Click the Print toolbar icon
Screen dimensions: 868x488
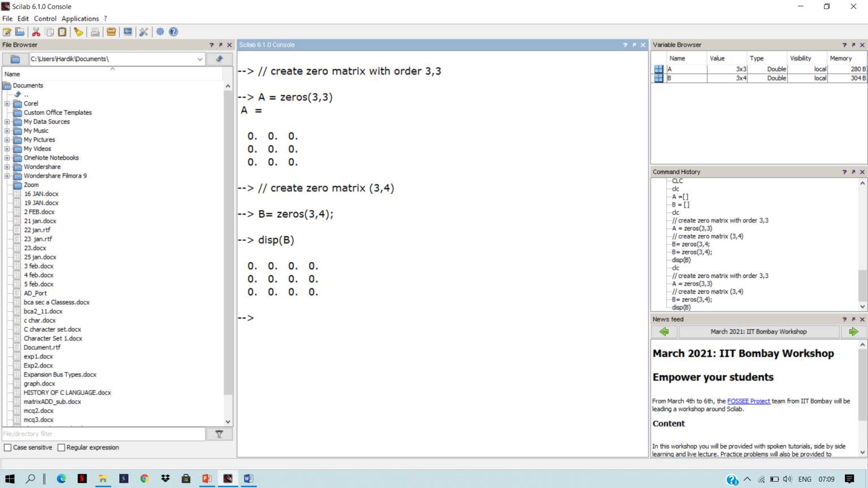(x=94, y=32)
